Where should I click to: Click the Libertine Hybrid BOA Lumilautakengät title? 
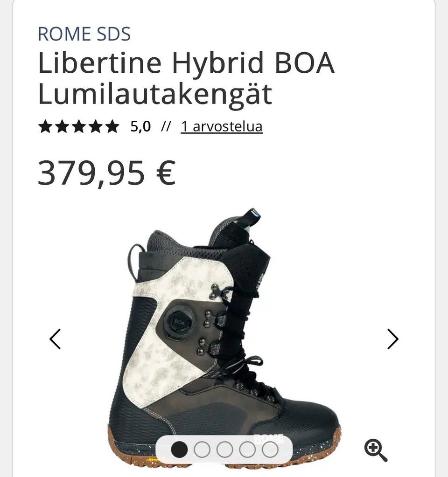[186, 79]
